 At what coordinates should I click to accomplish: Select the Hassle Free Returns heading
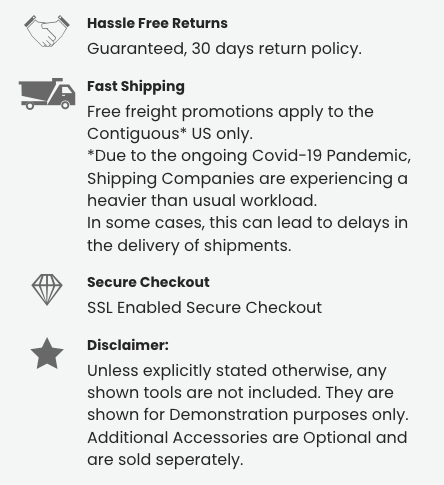(x=157, y=23)
